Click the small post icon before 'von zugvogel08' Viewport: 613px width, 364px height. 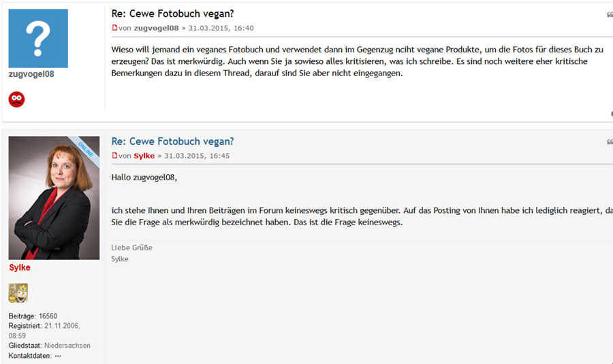click(114, 28)
